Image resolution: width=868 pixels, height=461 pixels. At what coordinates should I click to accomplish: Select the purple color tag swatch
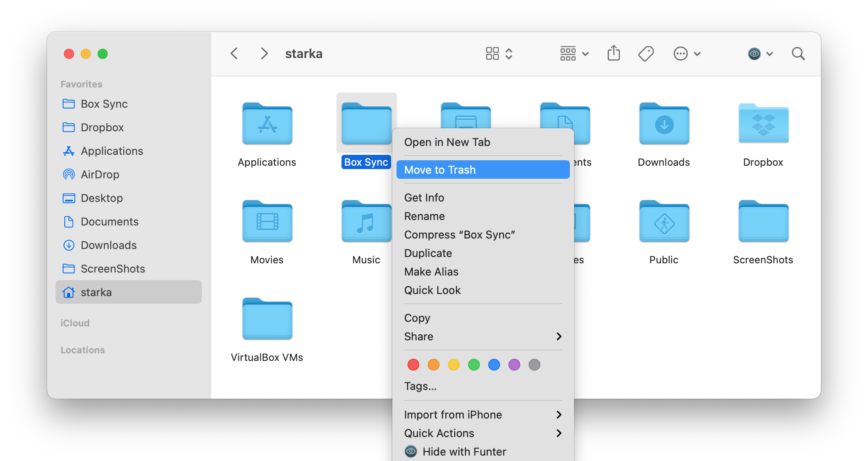(x=514, y=365)
